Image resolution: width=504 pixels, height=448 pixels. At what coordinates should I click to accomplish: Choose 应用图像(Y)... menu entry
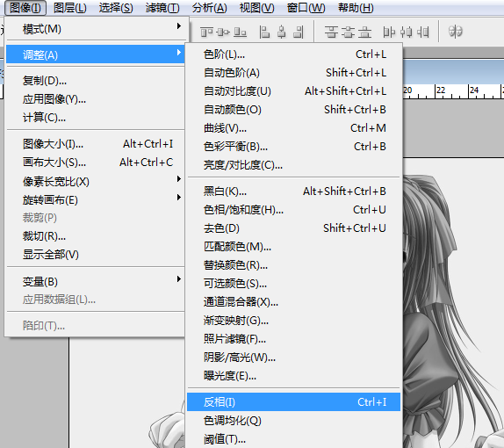click(95, 99)
